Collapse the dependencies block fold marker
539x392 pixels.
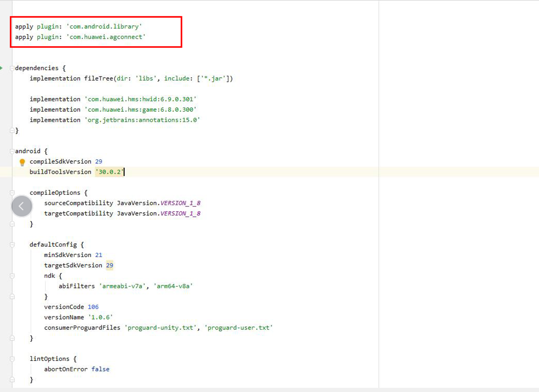coord(12,68)
